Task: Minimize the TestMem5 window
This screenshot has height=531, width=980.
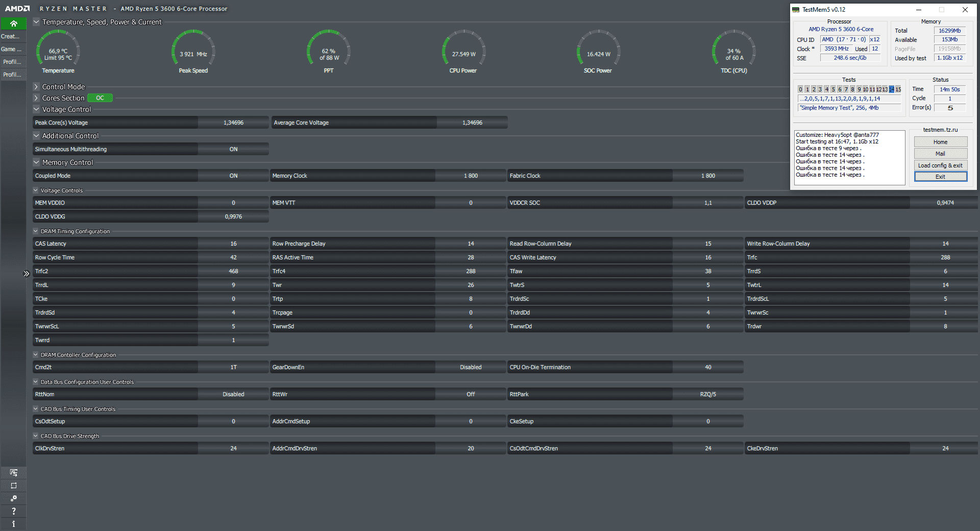Action: click(918, 10)
